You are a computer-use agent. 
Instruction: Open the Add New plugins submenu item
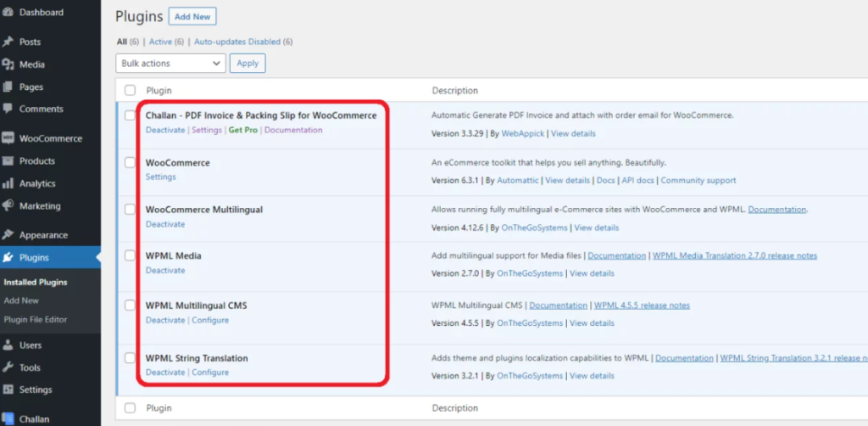(21, 300)
